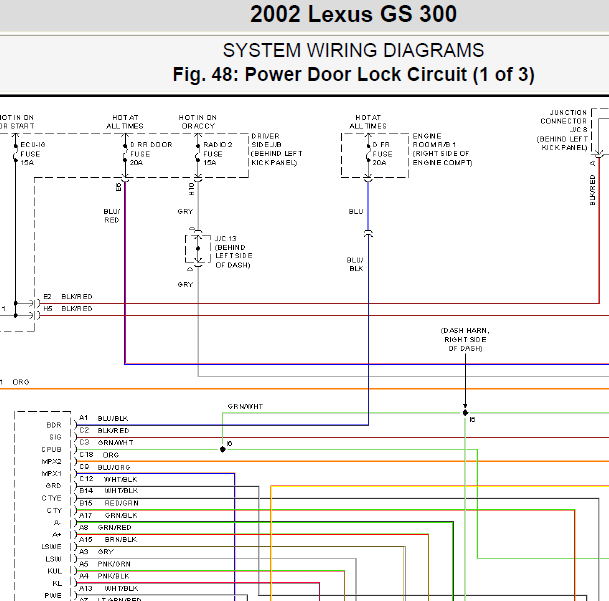Select the 'A8 GRN/RED' terminal row
Image resolution: width=609 pixels, height=601 pixels.
(x=105, y=528)
